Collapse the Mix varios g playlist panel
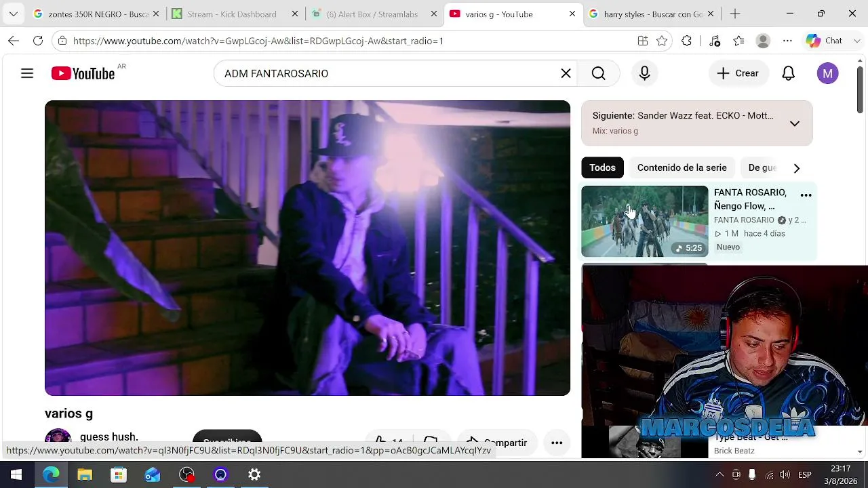 (795, 123)
